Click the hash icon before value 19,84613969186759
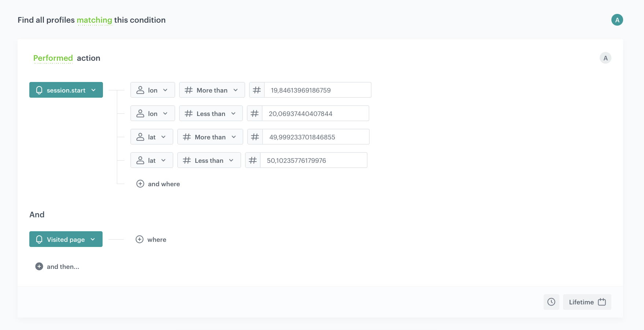This screenshot has height=330, width=644. click(257, 90)
